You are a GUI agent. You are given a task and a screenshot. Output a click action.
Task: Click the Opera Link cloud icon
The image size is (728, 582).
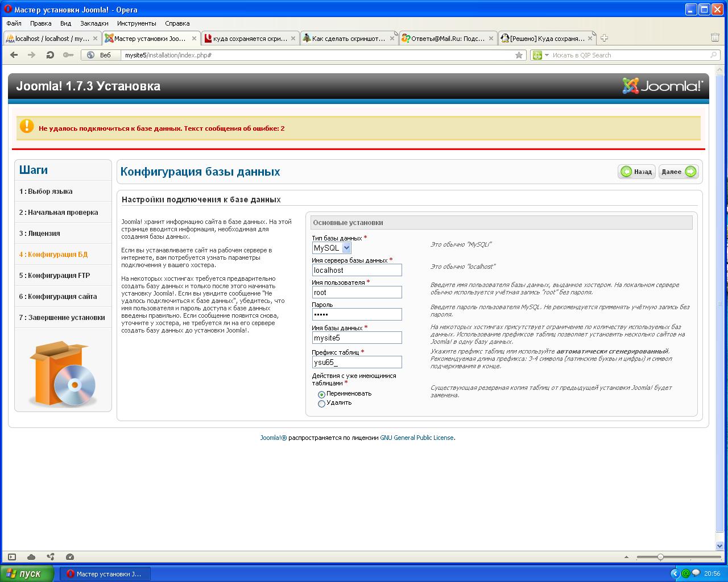click(x=31, y=557)
